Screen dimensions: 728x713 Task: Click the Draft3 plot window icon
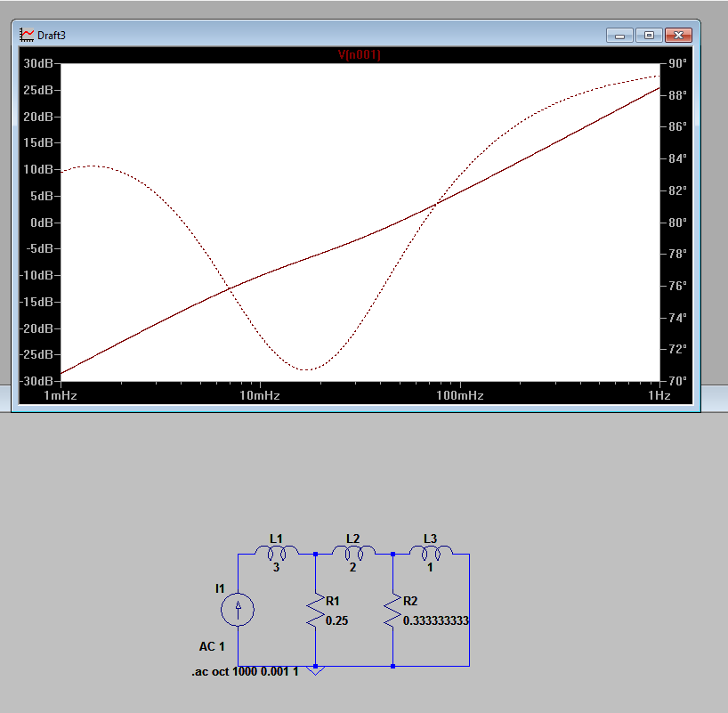coord(26,35)
